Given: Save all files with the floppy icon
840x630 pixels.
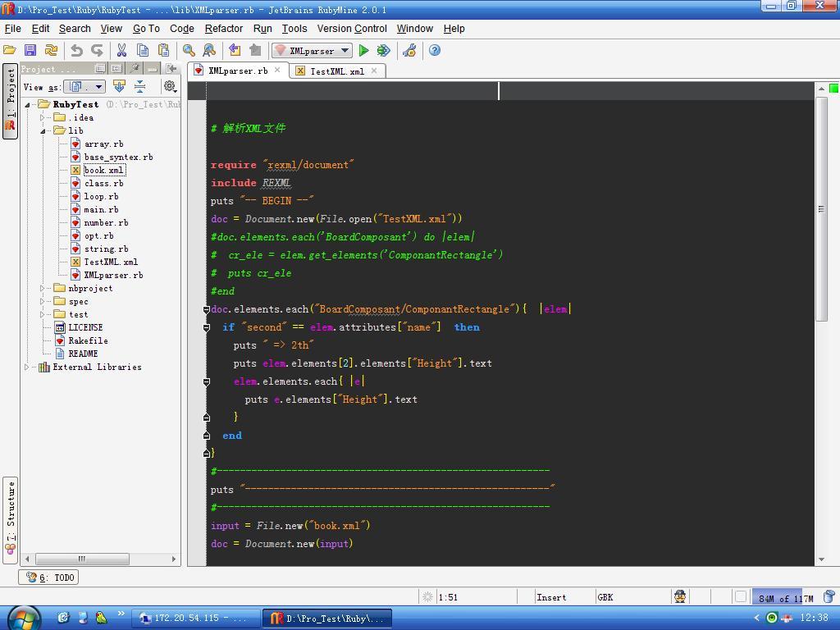Looking at the screenshot, I should [x=30, y=50].
